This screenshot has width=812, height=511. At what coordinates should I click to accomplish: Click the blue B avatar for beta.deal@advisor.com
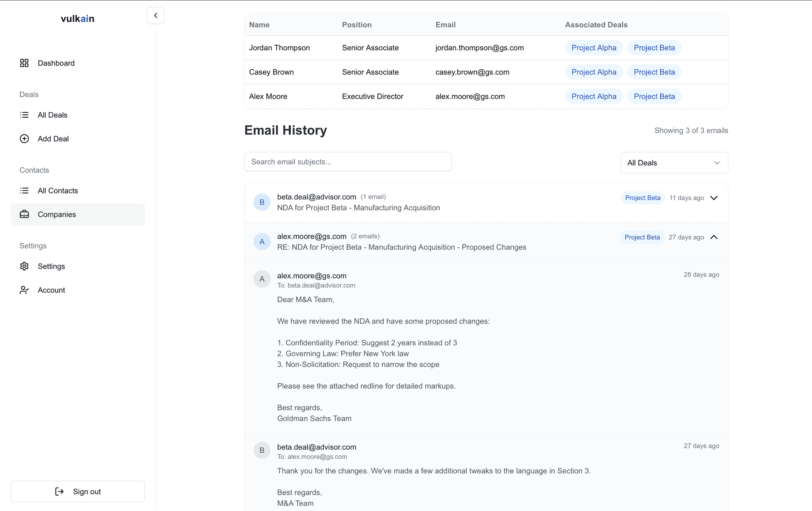coord(262,202)
